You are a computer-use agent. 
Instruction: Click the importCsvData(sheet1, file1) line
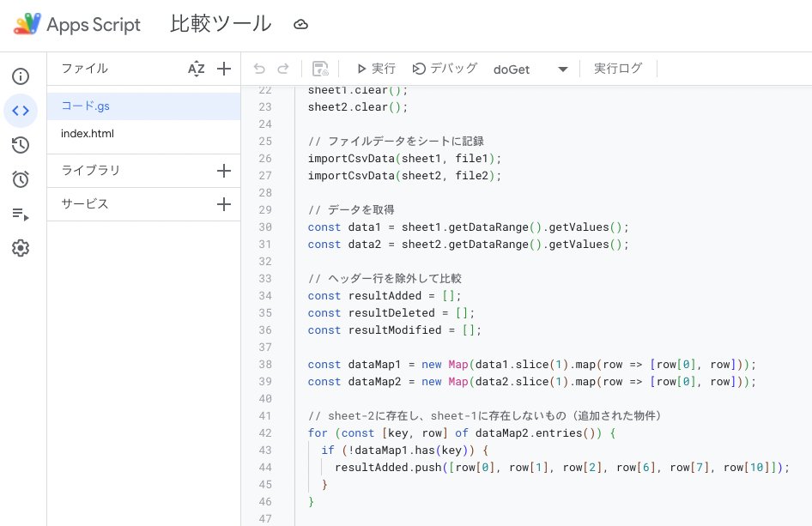click(404, 159)
